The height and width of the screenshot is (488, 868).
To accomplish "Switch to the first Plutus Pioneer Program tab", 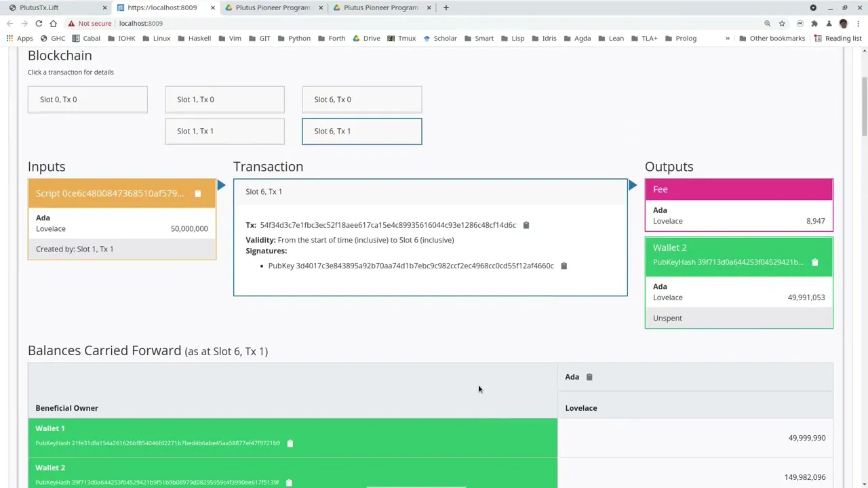I will [273, 7].
